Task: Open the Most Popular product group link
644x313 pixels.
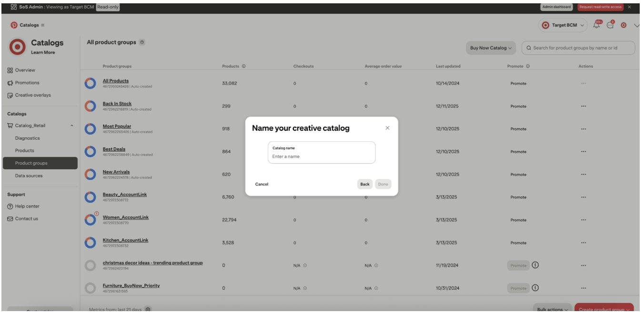Action: pos(117,127)
